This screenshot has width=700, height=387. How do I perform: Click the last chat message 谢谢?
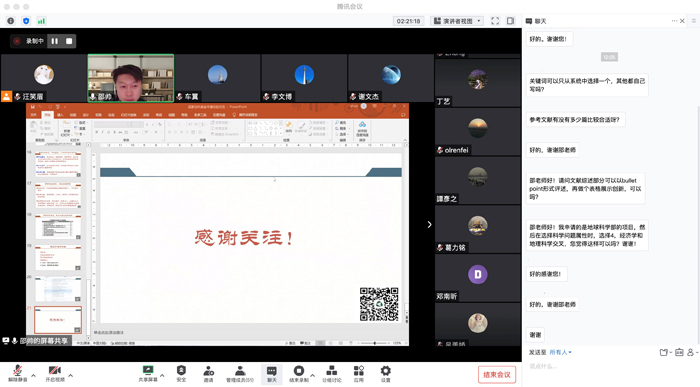[x=535, y=335]
